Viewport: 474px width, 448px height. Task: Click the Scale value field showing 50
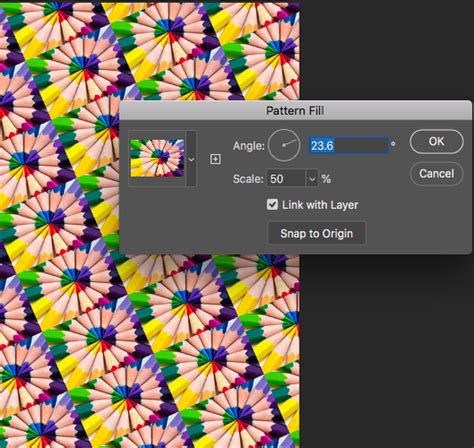[286, 179]
